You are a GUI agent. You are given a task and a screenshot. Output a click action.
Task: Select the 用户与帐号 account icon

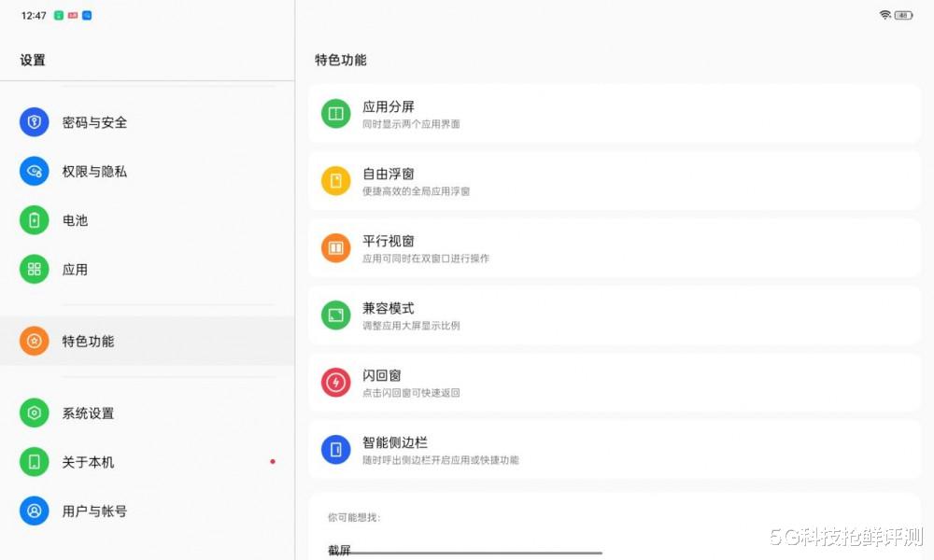pos(34,511)
